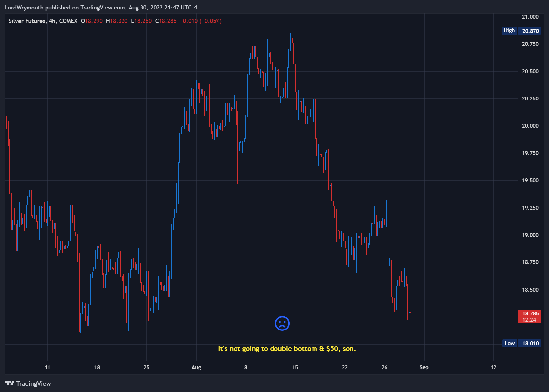The width and height of the screenshot is (549, 392).
Task: Click the 8 date label on time axis
Action: [246, 367]
